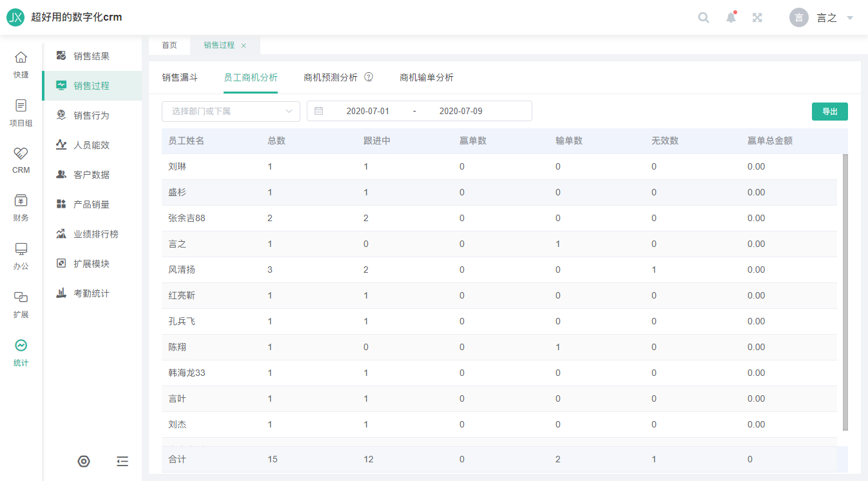Toggle fullscreen mode icon

[x=758, y=17]
